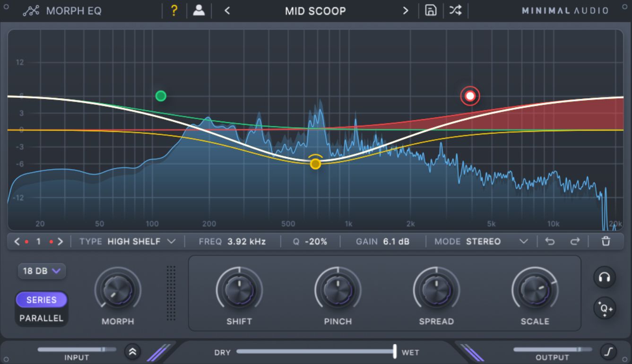The height and width of the screenshot is (364, 632).
Task: Delete the selected band with trash icon
Action: pyautogui.click(x=606, y=242)
